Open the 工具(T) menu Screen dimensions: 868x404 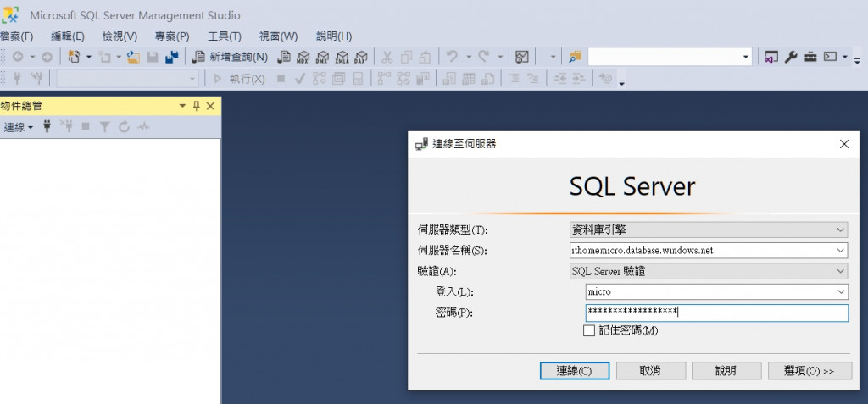pos(224,36)
